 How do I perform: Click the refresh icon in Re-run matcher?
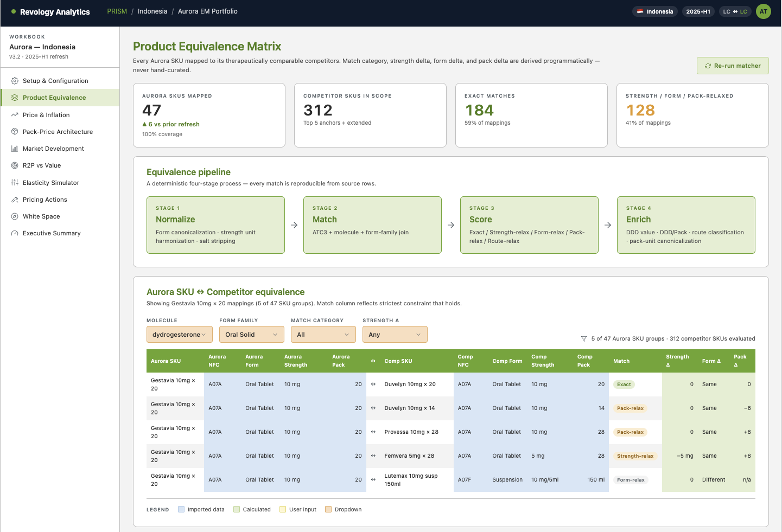708,66
